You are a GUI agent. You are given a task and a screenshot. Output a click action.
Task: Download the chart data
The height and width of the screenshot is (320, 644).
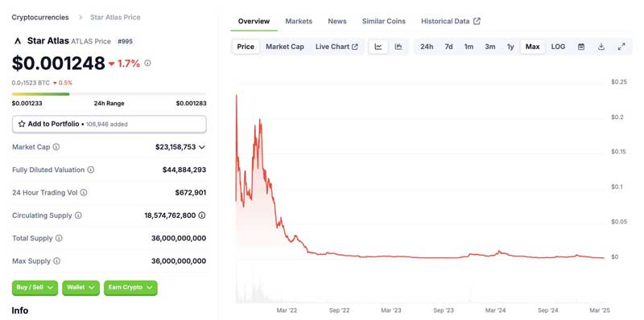[x=601, y=47]
